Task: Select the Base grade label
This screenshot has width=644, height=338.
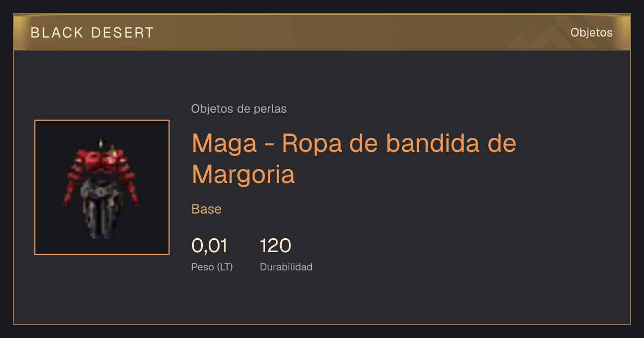Action: coord(207,209)
